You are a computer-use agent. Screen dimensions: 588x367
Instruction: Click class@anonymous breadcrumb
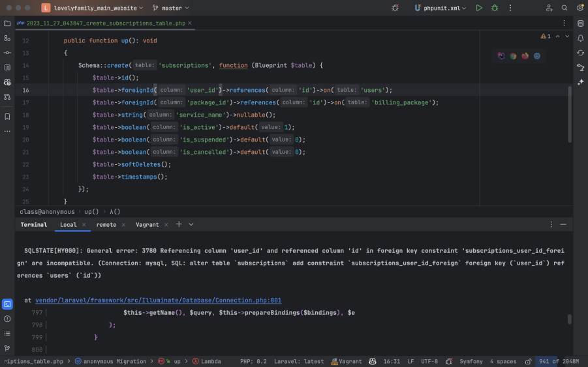pyautogui.click(x=47, y=212)
